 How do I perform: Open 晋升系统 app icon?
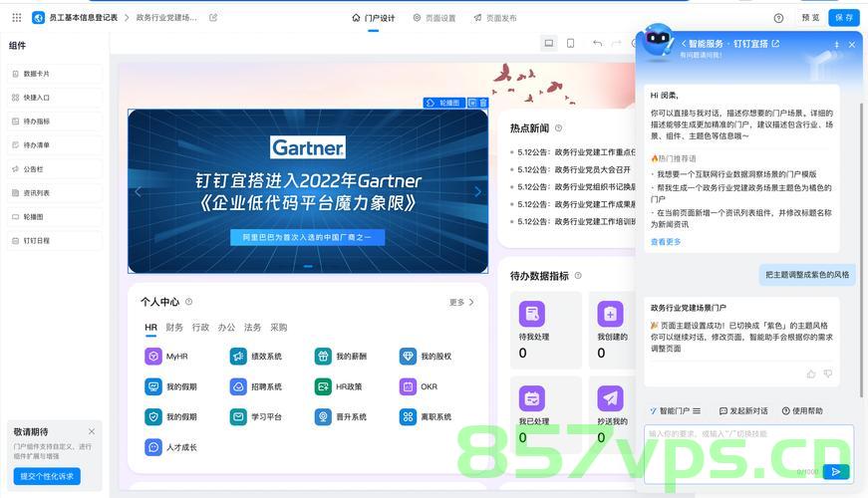click(x=323, y=416)
